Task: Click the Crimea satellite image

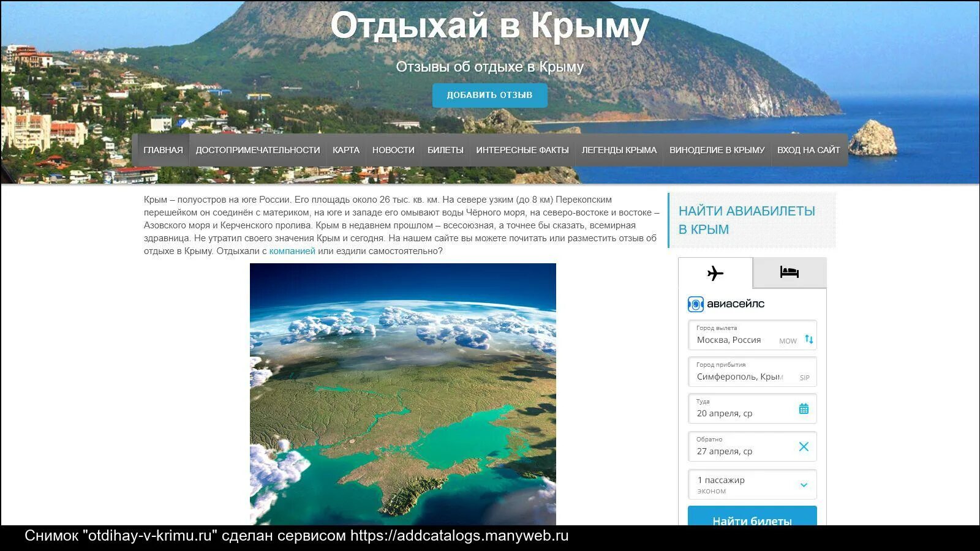Action: coord(403,394)
